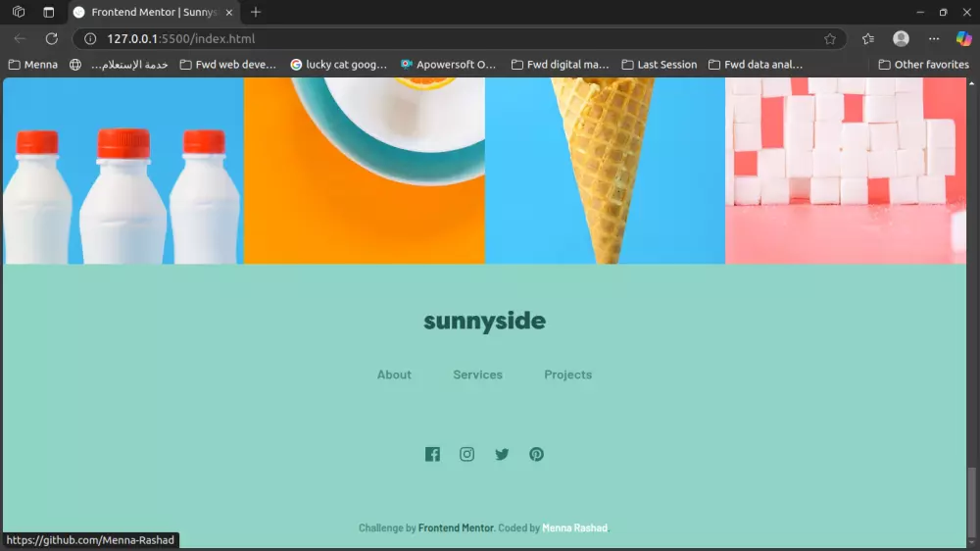Reload the page with refresh icon

[x=52, y=39]
